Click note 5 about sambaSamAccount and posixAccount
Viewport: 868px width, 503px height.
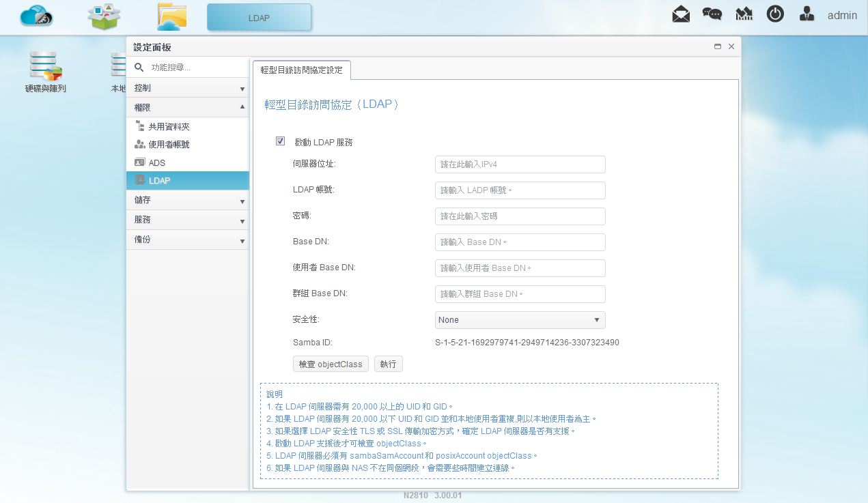403,456
